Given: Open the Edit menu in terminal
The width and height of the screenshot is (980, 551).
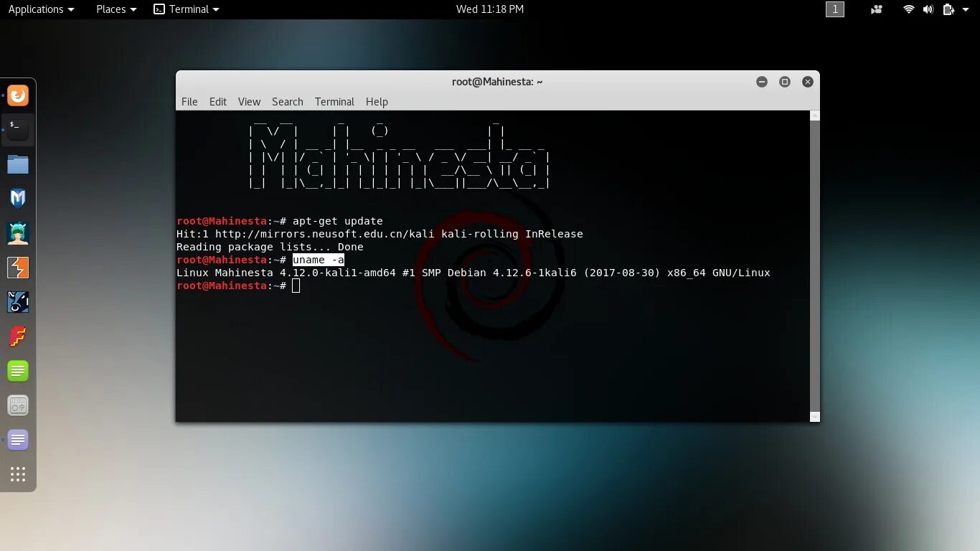Looking at the screenshot, I should 218,102.
